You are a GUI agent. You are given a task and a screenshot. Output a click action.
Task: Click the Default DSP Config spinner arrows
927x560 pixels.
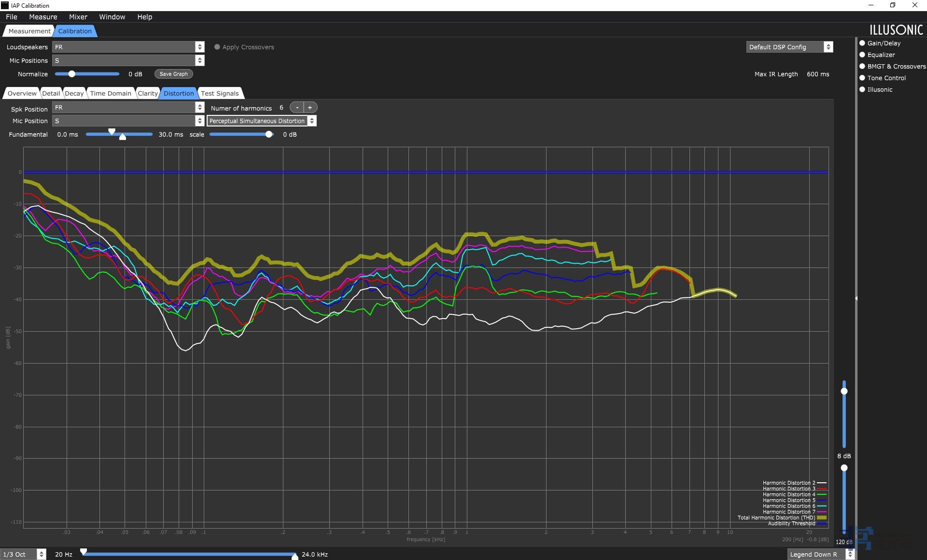coord(828,47)
